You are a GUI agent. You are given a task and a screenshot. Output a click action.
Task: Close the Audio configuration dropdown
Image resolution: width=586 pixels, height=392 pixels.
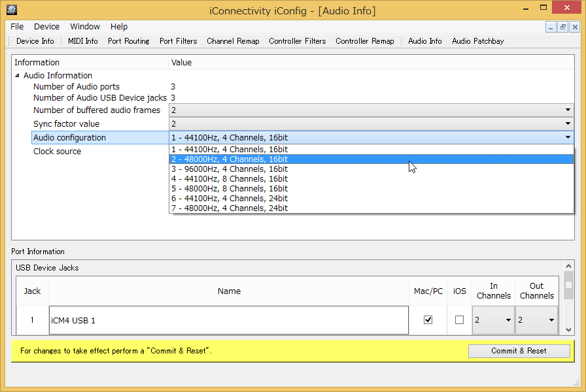371,137
